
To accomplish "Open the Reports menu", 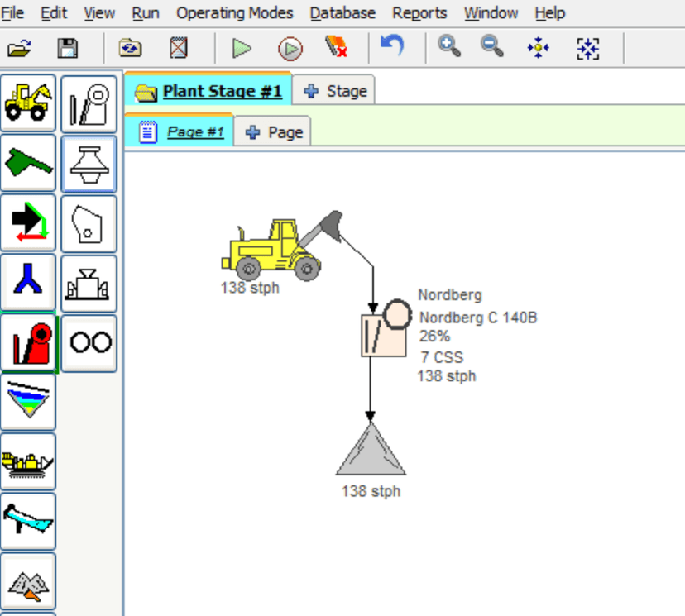I will tap(419, 13).
